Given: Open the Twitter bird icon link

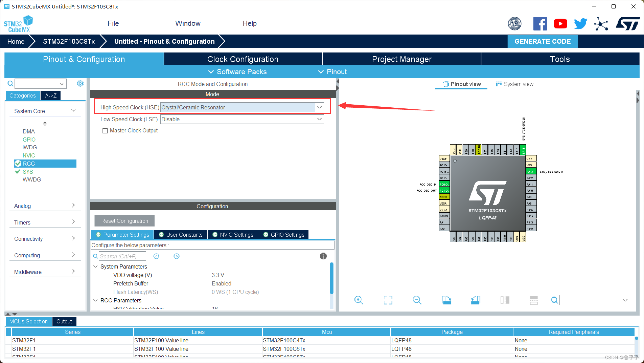Looking at the screenshot, I should [x=581, y=24].
